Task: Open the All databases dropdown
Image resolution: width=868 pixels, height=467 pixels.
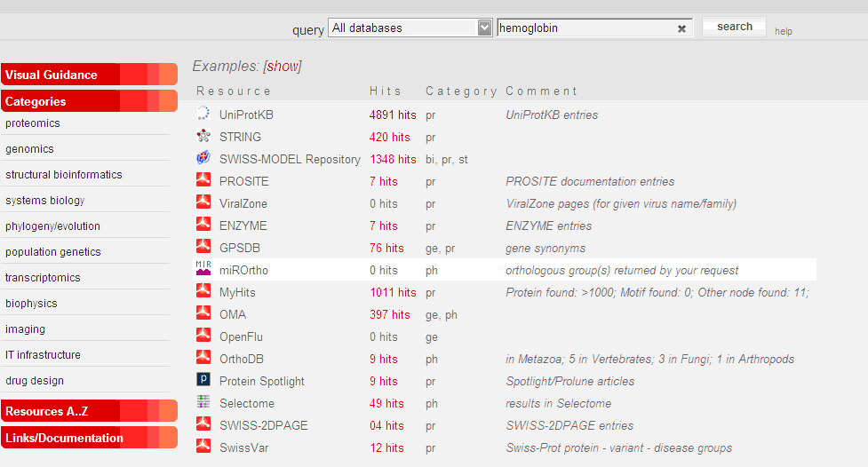Action: (410, 28)
